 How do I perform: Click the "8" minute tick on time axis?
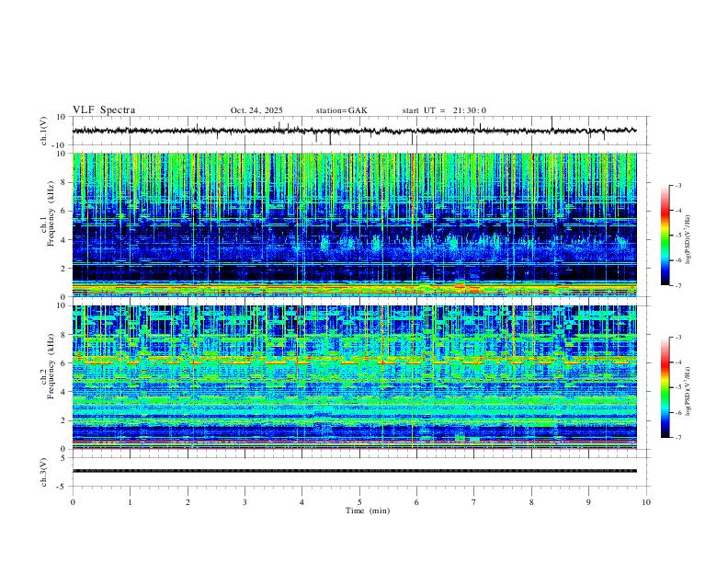point(531,502)
